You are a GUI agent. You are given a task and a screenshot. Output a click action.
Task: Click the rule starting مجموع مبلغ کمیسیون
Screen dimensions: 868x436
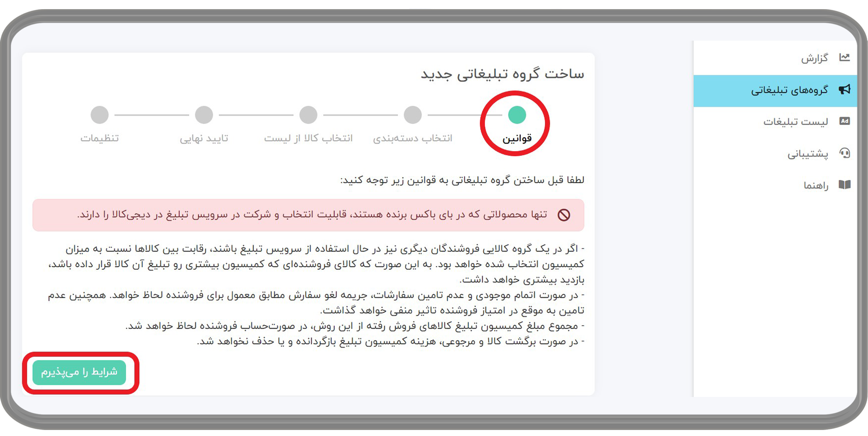pyautogui.click(x=355, y=326)
